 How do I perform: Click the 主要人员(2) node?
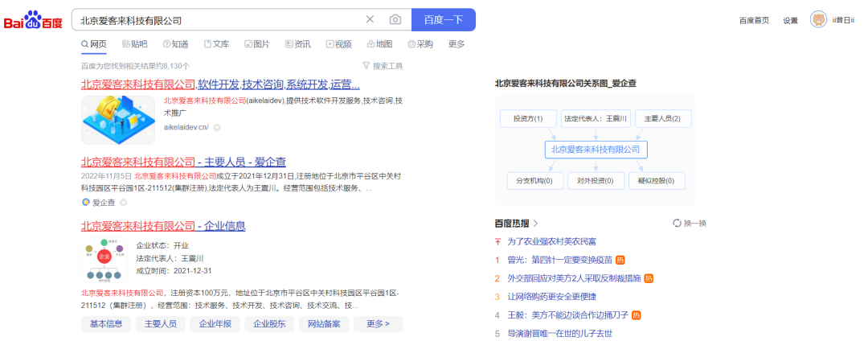[663, 118]
